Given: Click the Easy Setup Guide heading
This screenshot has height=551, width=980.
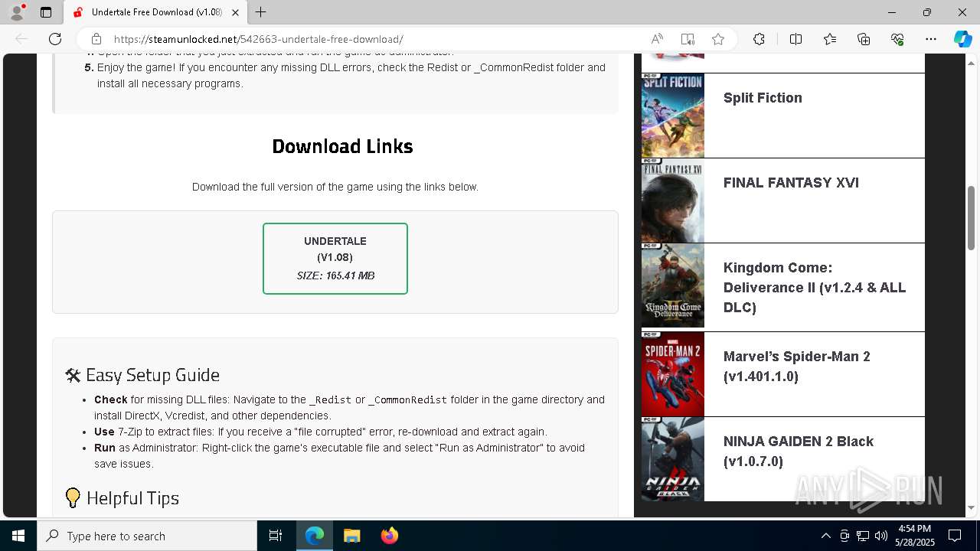Looking at the screenshot, I should [142, 375].
